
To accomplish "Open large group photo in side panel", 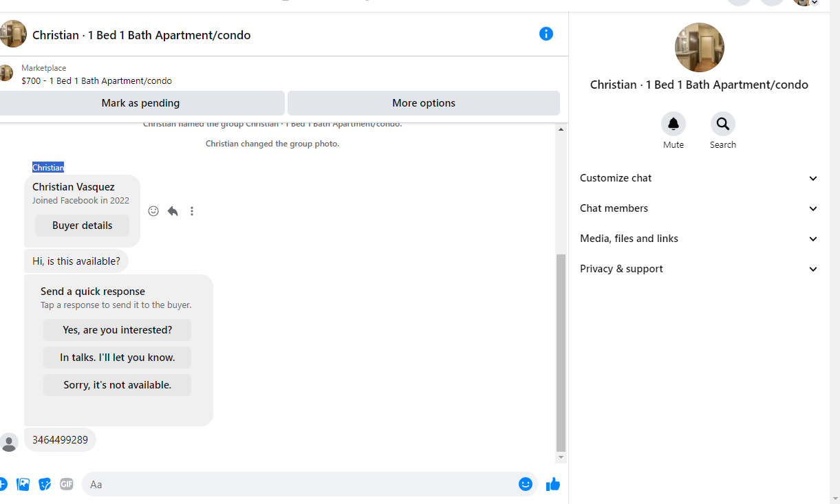I will 700,47.
